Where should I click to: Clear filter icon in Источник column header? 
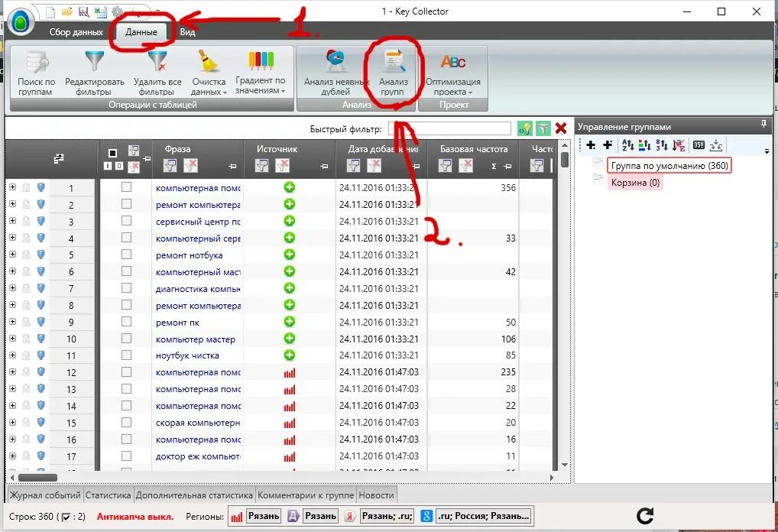282,166
